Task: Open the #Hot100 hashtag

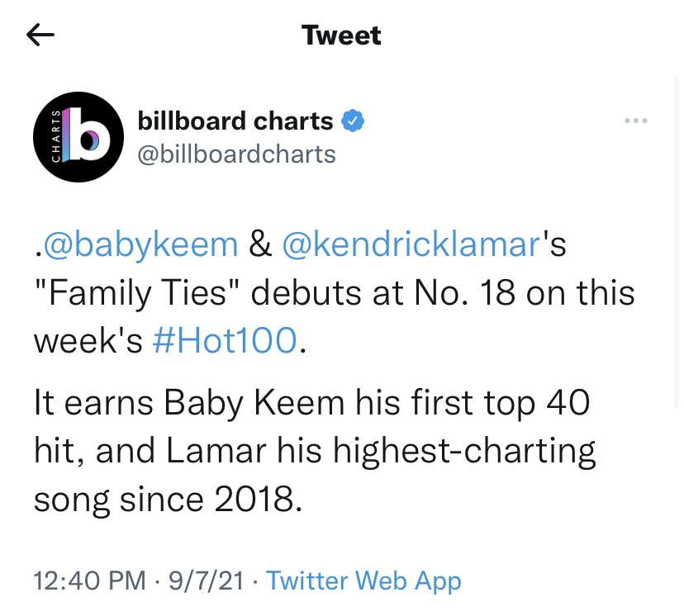Action: pyautogui.click(x=225, y=340)
